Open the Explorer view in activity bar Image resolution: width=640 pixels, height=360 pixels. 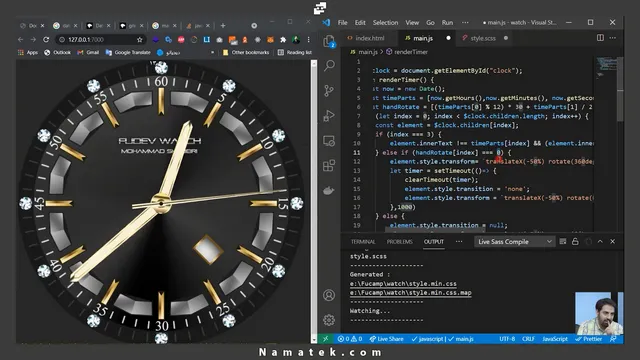[x=329, y=41]
